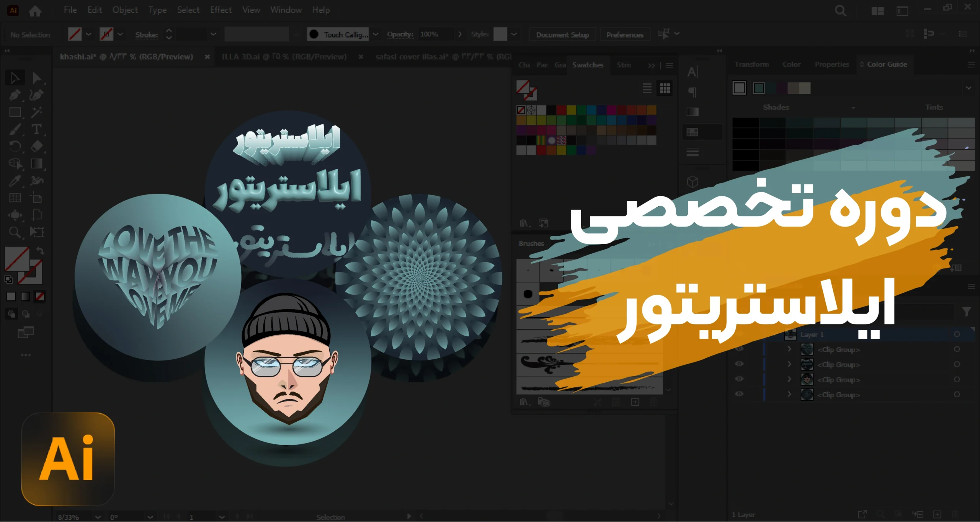The width and height of the screenshot is (980, 522).
Task: Select the Zoom tool
Action: [x=15, y=232]
